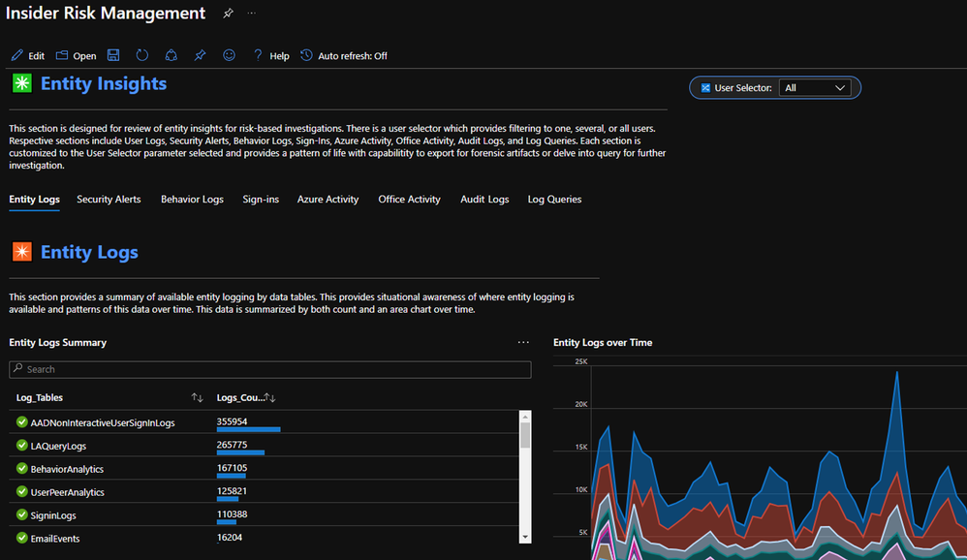Click the green check beside EmailEvents
Screen dimensions: 967x560
[x=21, y=538]
